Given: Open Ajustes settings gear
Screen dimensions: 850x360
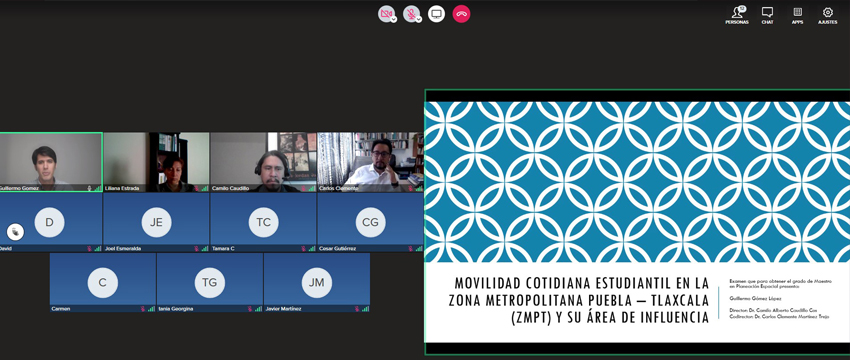Looking at the screenshot, I should click(x=828, y=15).
